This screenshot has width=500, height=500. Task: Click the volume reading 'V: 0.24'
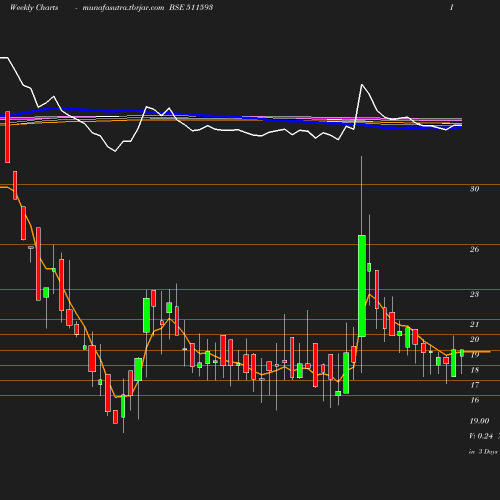coord(481,436)
